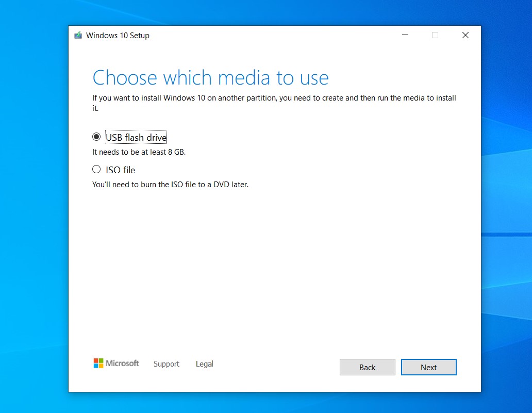Go back with the Back button
Viewport: 532px width, 413px height.
click(x=367, y=367)
